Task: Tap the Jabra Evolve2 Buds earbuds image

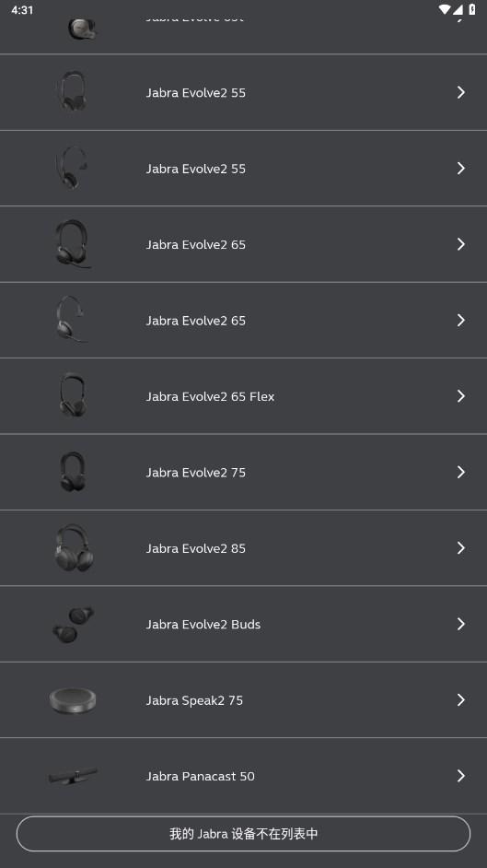Action: tap(74, 624)
